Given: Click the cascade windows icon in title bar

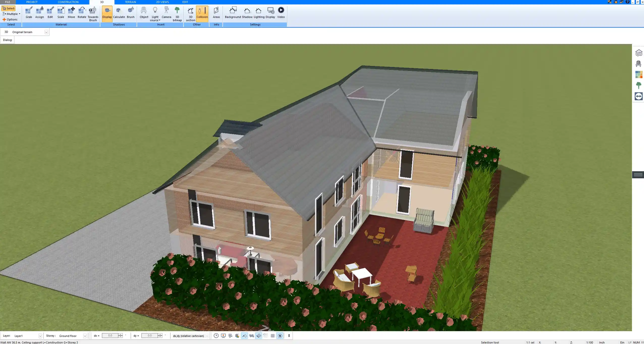Looking at the screenshot, I should click(622, 2).
